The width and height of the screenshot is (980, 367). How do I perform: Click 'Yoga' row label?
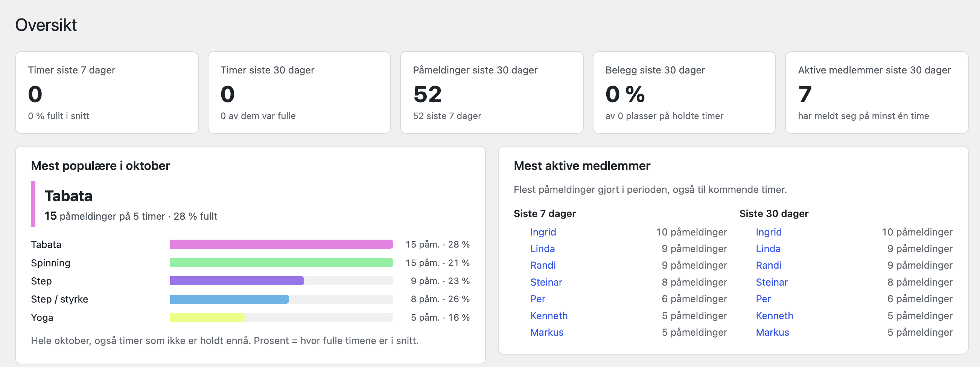click(42, 318)
